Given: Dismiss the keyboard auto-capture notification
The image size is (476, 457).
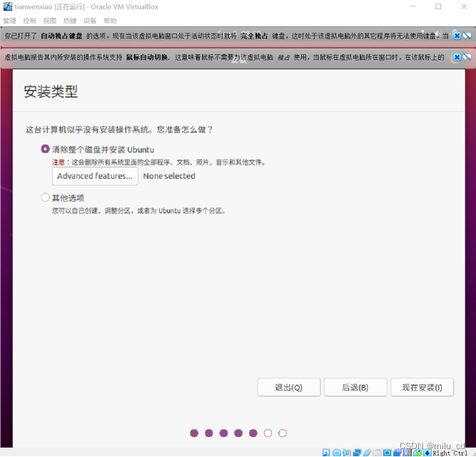Looking at the screenshot, I should (x=457, y=36).
